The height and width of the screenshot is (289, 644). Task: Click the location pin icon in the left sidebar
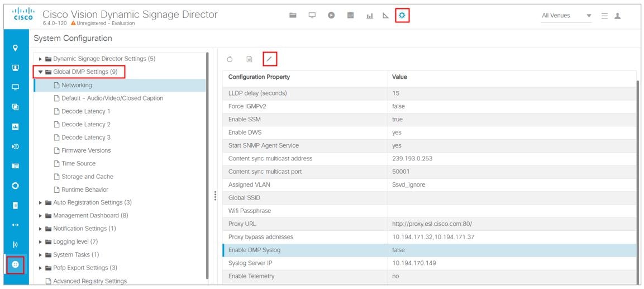point(16,48)
